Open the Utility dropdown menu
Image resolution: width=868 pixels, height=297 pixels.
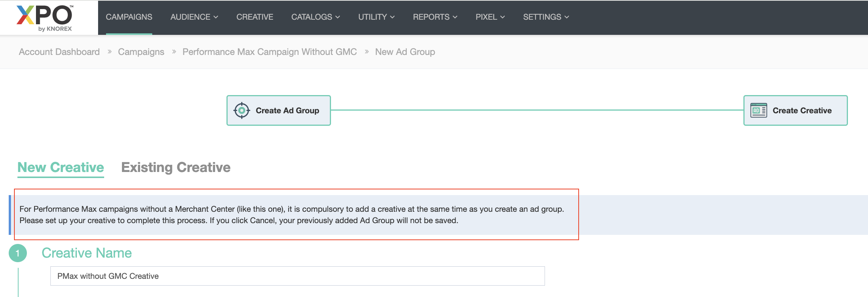(376, 17)
